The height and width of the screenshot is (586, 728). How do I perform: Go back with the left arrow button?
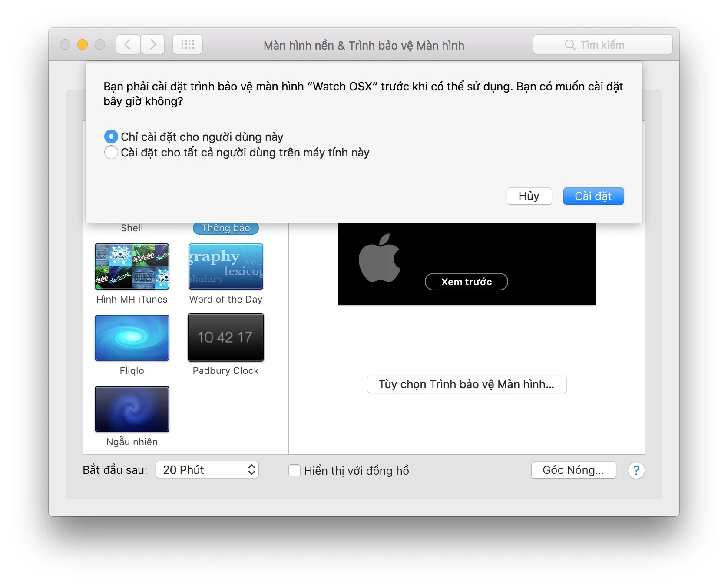pyautogui.click(x=128, y=44)
